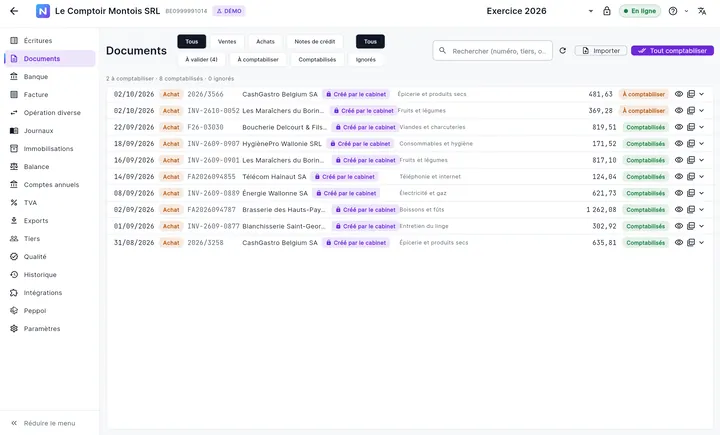Image resolution: width=720 pixels, height=435 pixels.
Task: Preview the Boucherie Delcourt document via eye icon
Action: 679,127
